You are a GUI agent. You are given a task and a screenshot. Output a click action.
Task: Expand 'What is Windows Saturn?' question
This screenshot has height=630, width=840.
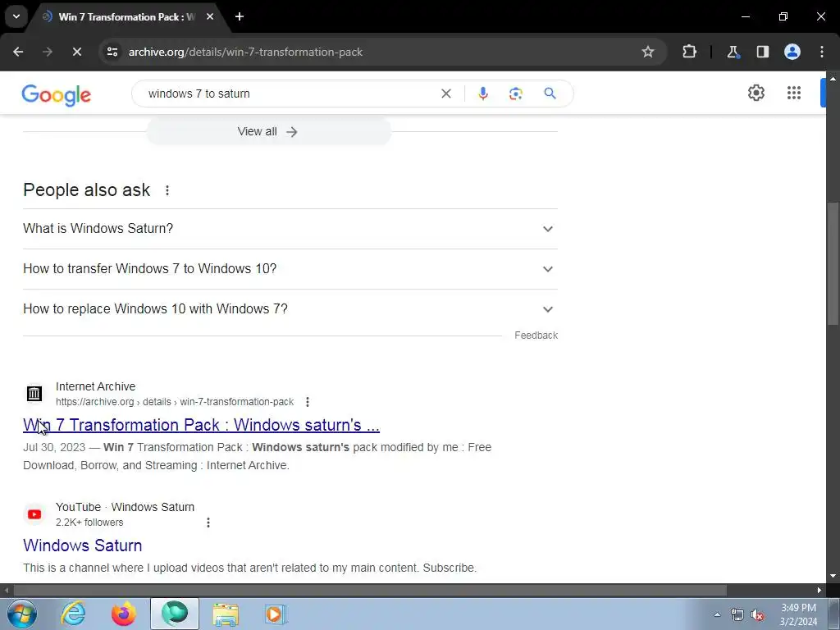click(290, 229)
